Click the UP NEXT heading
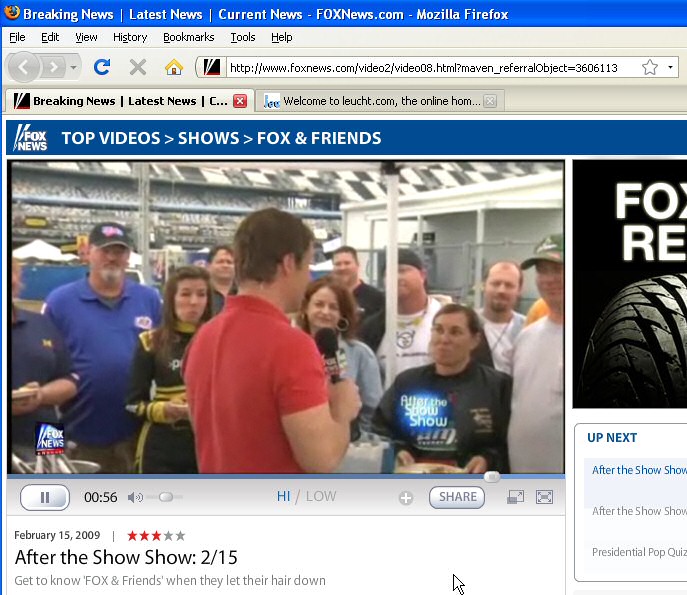Viewport: 687px width, 595px height. coord(612,438)
